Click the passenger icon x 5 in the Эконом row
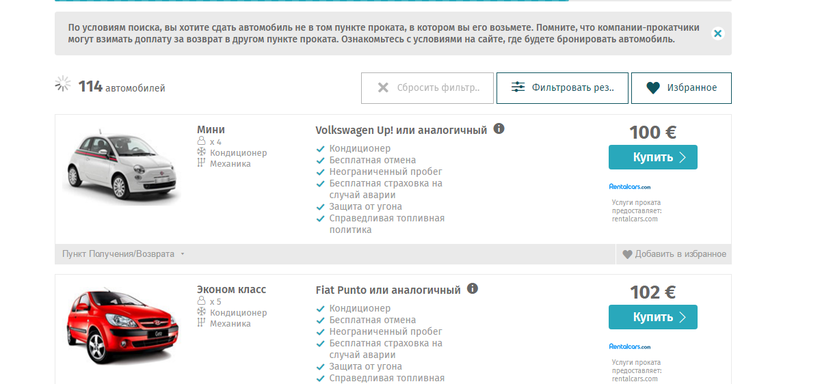 201,301
